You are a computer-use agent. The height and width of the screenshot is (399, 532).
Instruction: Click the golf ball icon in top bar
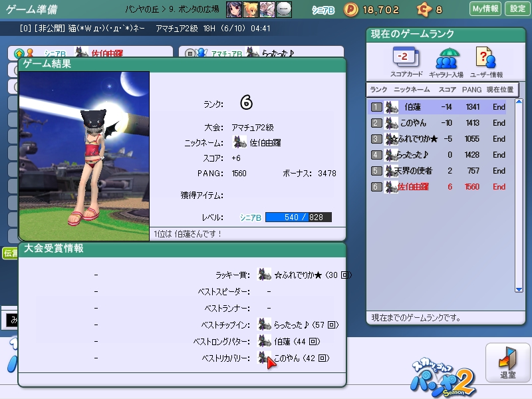tap(284, 9)
